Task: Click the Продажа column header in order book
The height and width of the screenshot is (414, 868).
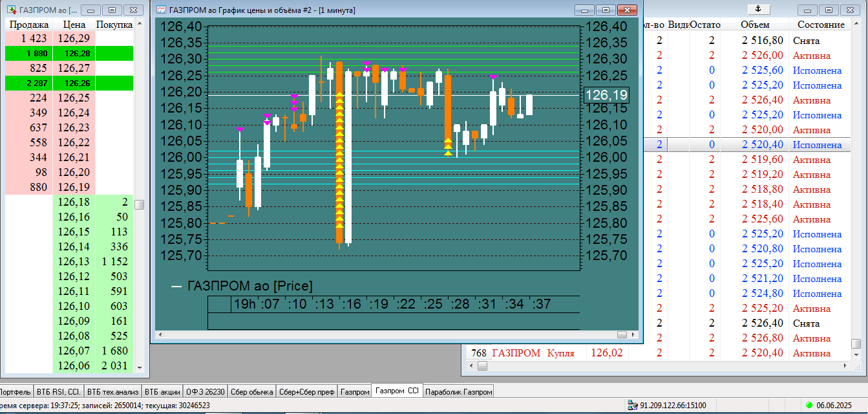Action: click(29, 25)
